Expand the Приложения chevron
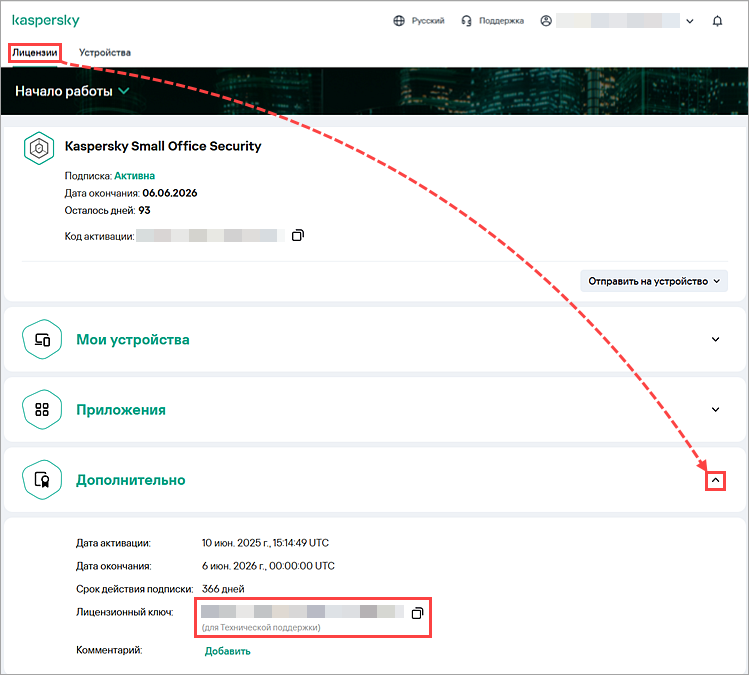The height and width of the screenshot is (675, 749). coord(716,409)
